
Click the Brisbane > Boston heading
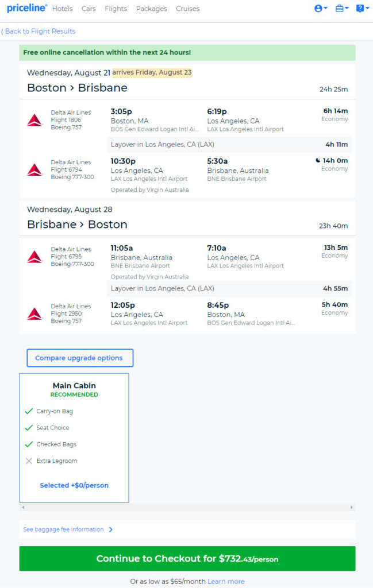point(78,225)
